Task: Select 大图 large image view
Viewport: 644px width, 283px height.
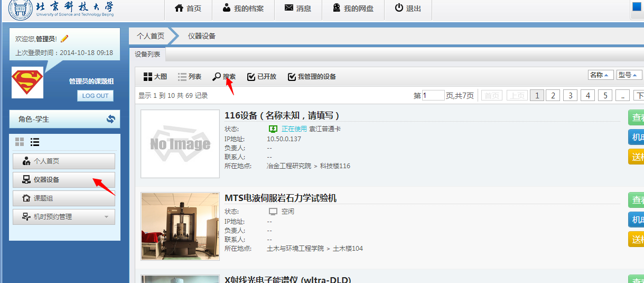Action: point(155,77)
